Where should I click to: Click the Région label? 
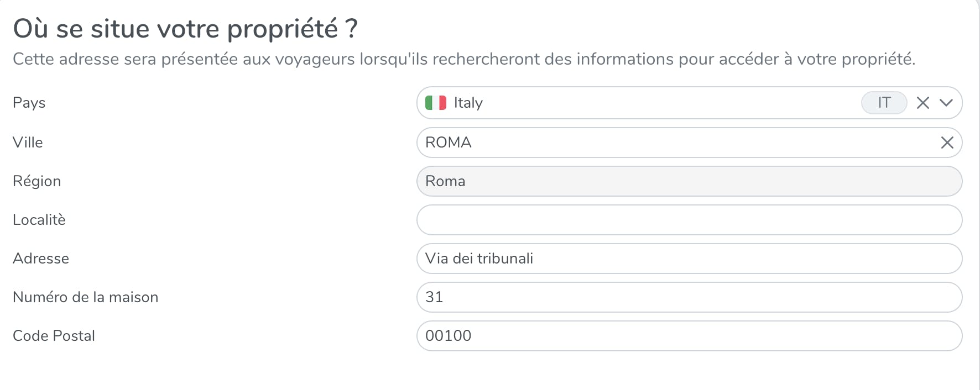37,181
